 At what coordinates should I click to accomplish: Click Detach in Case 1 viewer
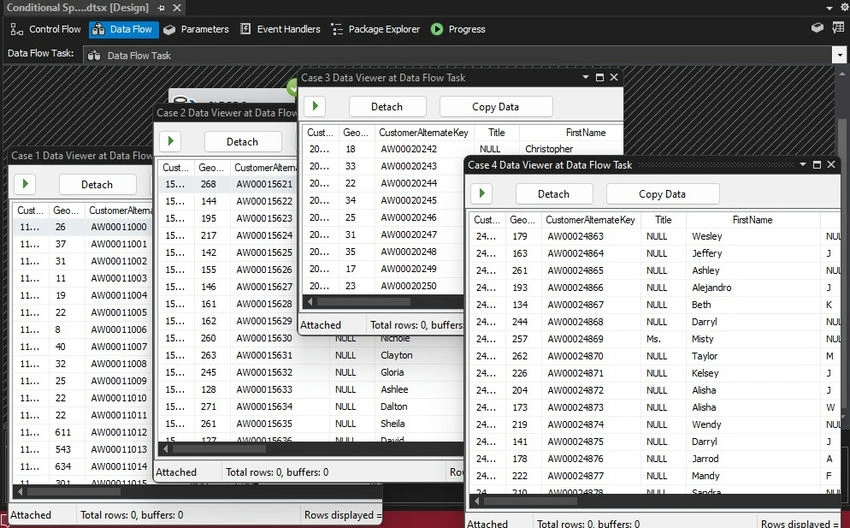97,185
